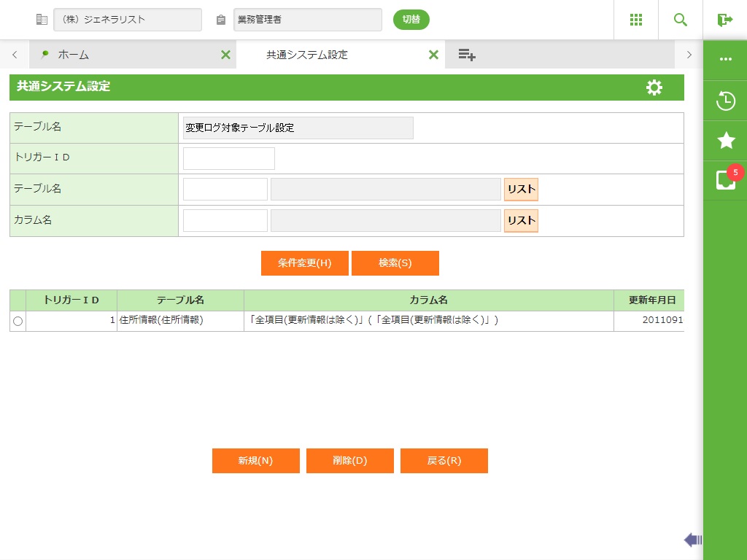Viewport: 747px width, 560px height.
Task: Click the search magnifier icon
Action: click(x=681, y=20)
